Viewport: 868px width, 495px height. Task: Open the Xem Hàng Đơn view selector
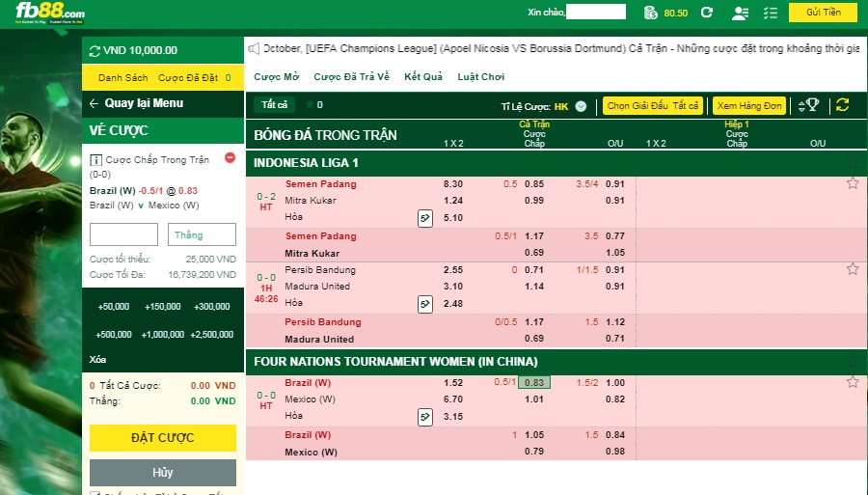tap(749, 106)
